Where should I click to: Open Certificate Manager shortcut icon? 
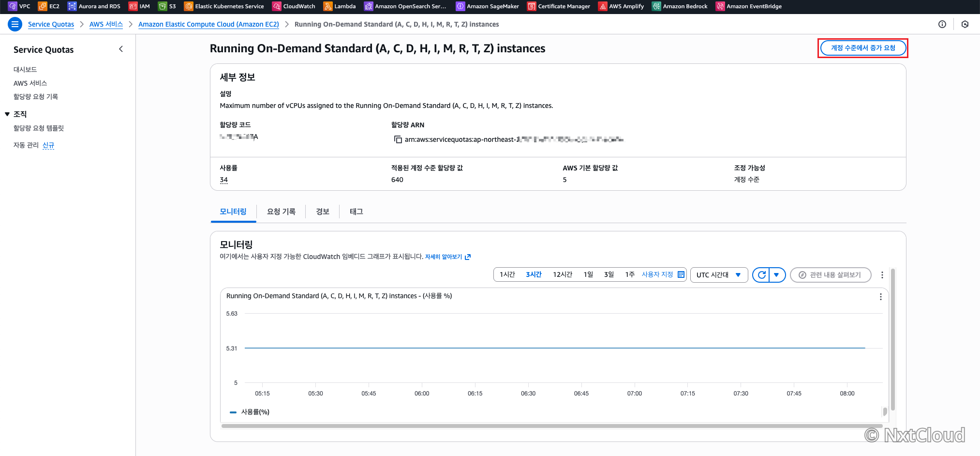[x=532, y=6]
